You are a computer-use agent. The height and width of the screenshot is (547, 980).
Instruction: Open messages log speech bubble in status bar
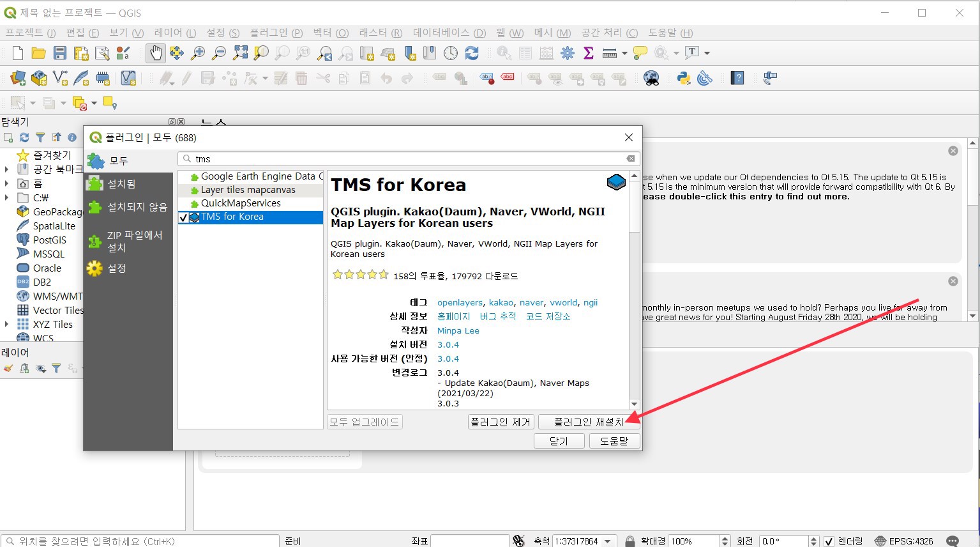click(953, 541)
